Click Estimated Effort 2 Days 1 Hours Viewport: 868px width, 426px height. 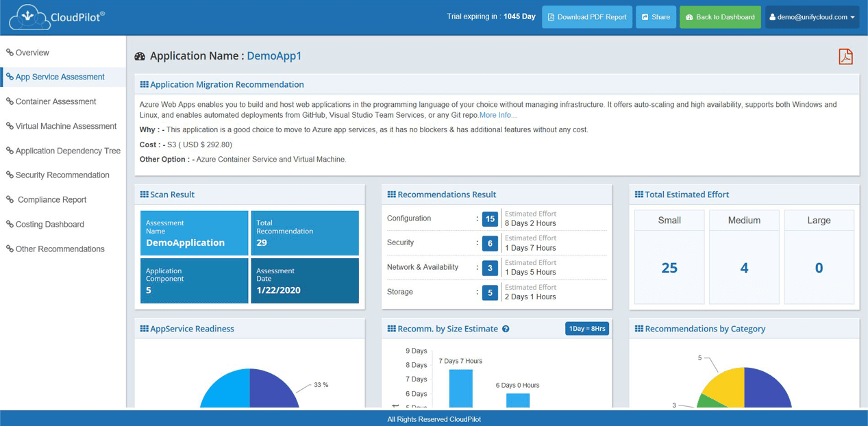[530, 292]
